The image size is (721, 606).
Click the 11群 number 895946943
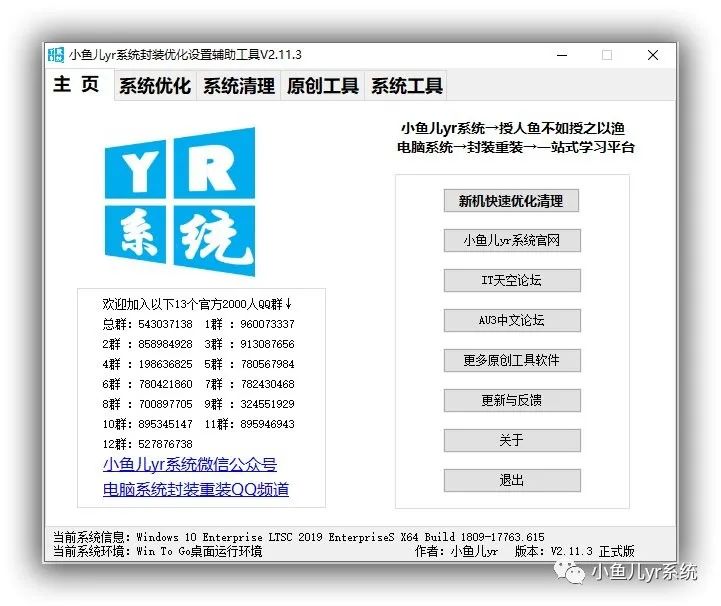[267, 424]
